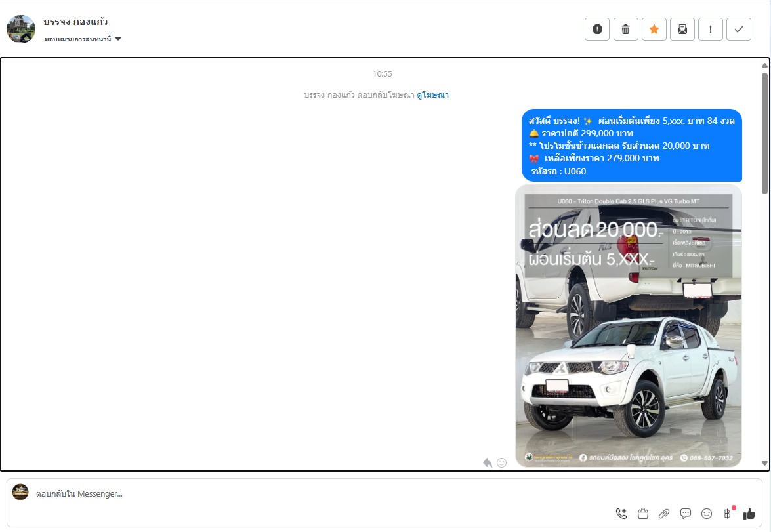Reply to the message using arrow icon
Image resolution: width=771 pixels, height=532 pixels.
(x=488, y=462)
